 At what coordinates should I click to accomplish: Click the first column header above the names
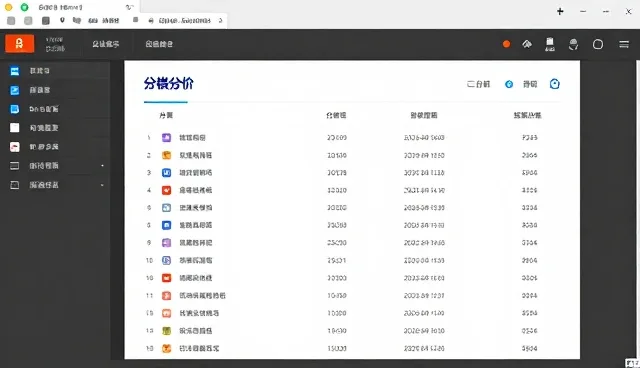166,115
